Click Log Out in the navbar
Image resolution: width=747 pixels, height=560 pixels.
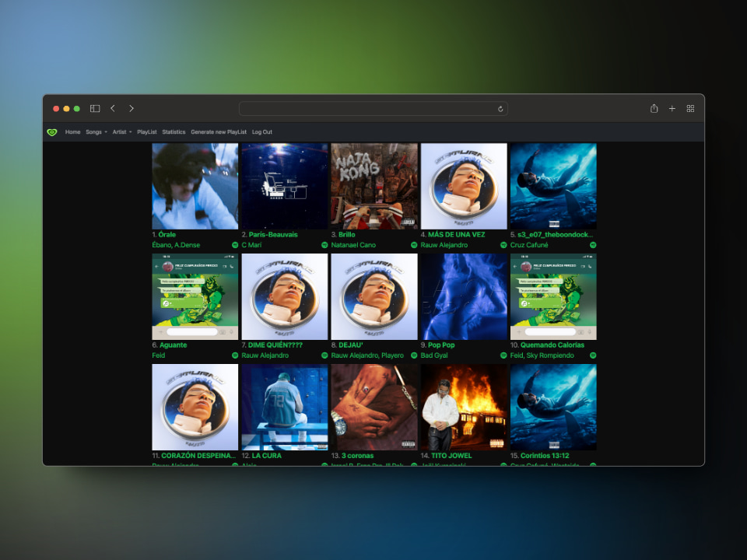[262, 132]
